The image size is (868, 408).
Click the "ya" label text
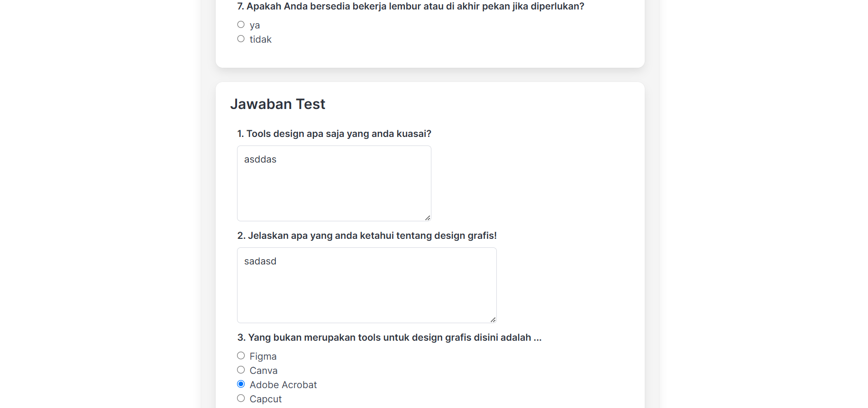click(x=255, y=26)
